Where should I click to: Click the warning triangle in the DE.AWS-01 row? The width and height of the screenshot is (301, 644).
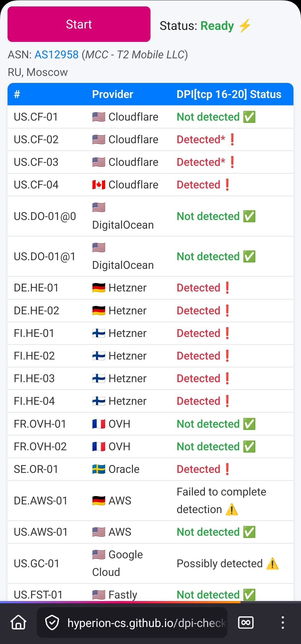[x=232, y=510]
